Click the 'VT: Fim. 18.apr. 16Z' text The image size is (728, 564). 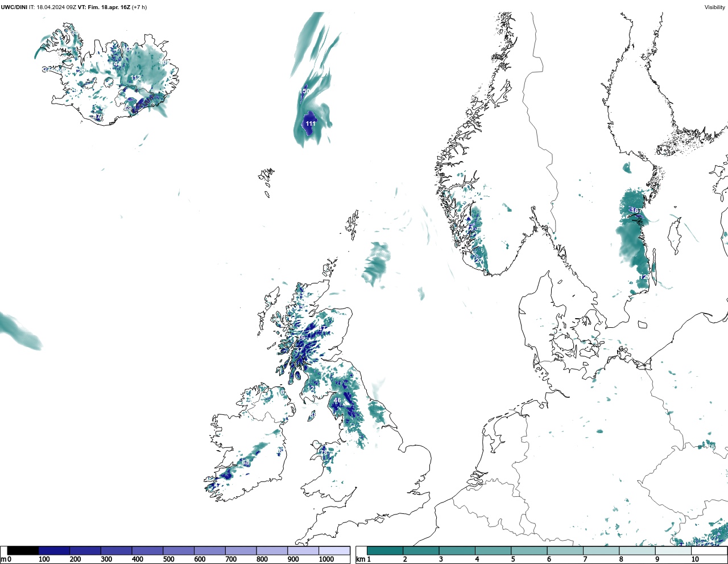tap(104, 7)
